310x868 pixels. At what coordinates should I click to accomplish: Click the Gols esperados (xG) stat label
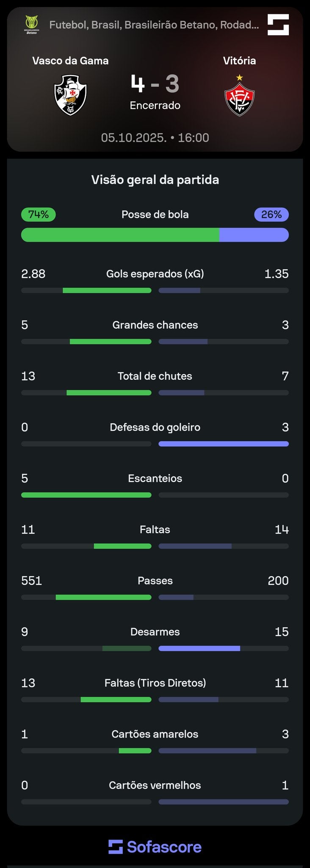[155, 274]
